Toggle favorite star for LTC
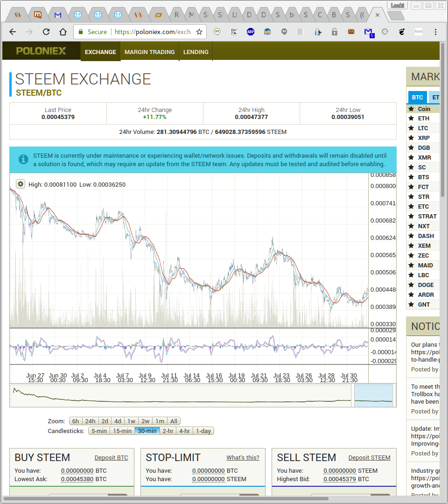 pos(411,128)
